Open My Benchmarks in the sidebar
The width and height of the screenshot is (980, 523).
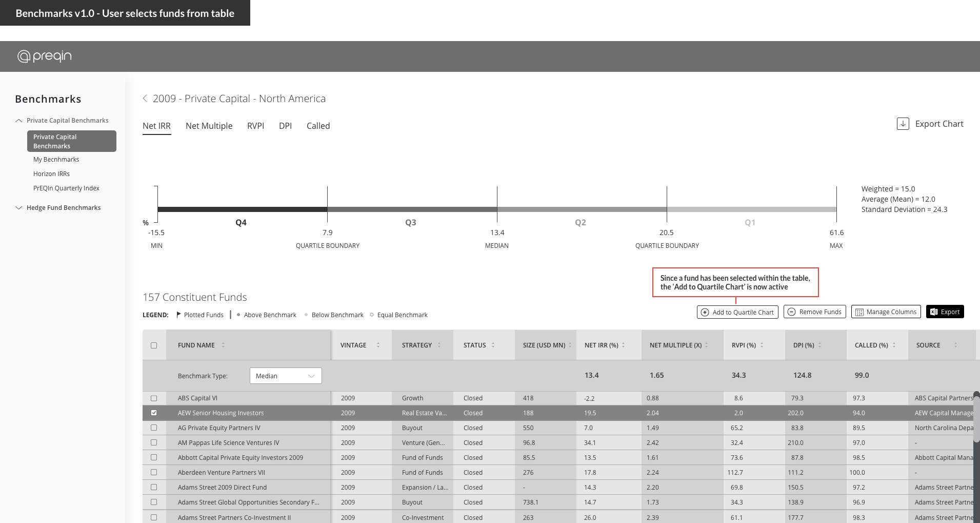click(x=56, y=160)
